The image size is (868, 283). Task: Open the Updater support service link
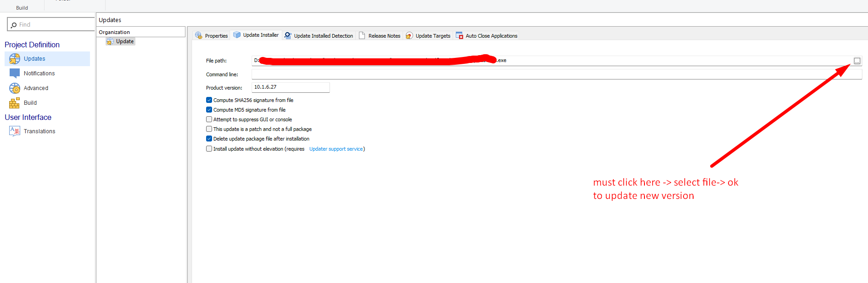[336, 149]
